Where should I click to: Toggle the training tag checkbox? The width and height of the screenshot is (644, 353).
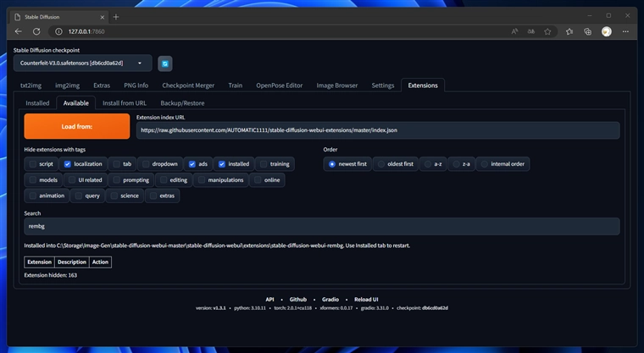pyautogui.click(x=264, y=164)
